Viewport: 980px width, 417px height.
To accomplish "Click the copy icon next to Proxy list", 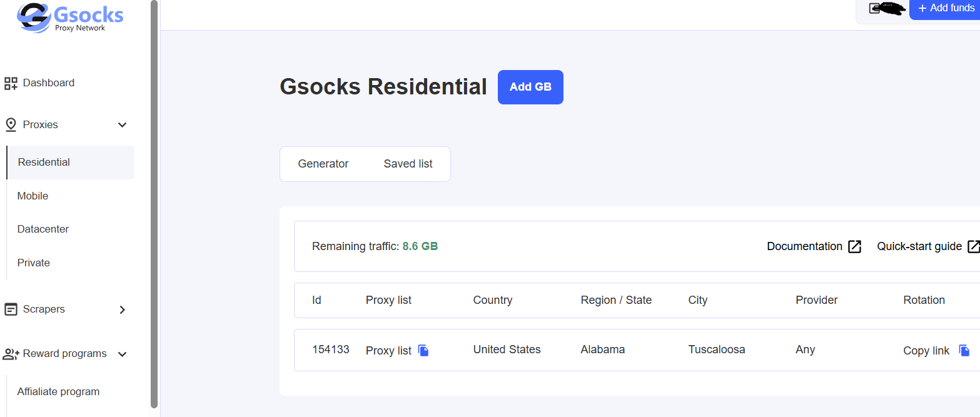I will [423, 351].
